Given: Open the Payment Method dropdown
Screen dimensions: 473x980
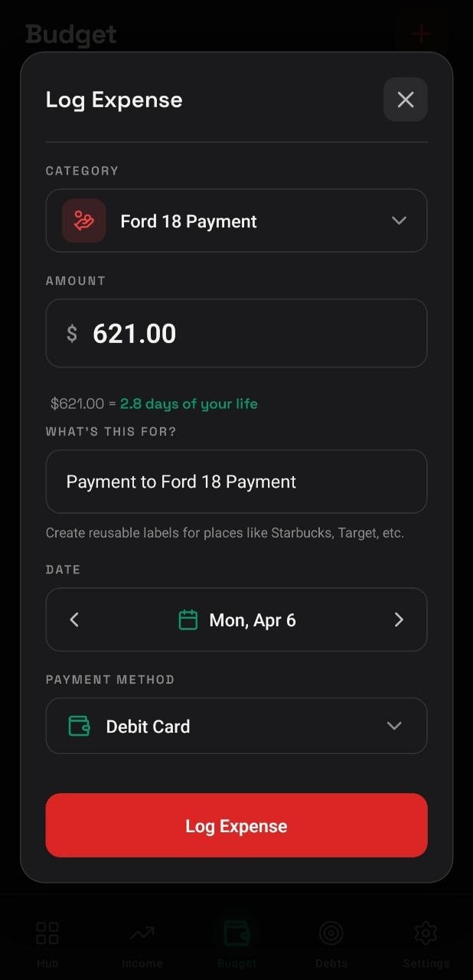Looking at the screenshot, I should pos(394,726).
